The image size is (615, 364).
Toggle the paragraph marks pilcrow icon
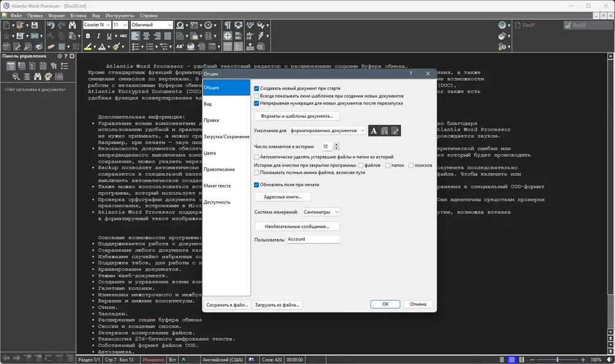tap(228, 25)
